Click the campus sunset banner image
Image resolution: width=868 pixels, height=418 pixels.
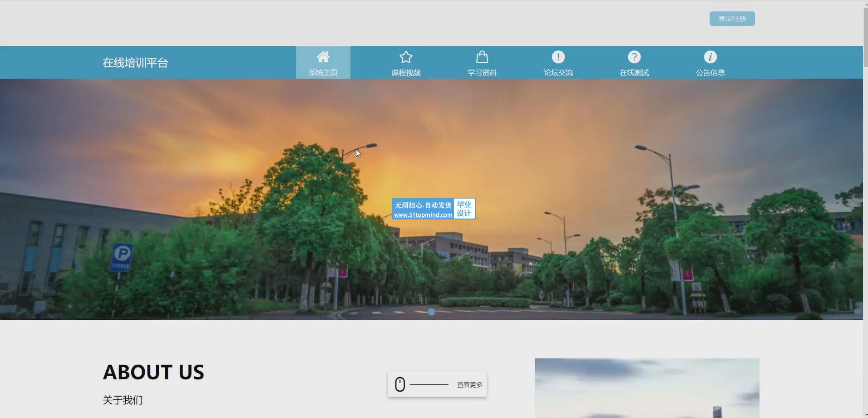(x=431, y=199)
